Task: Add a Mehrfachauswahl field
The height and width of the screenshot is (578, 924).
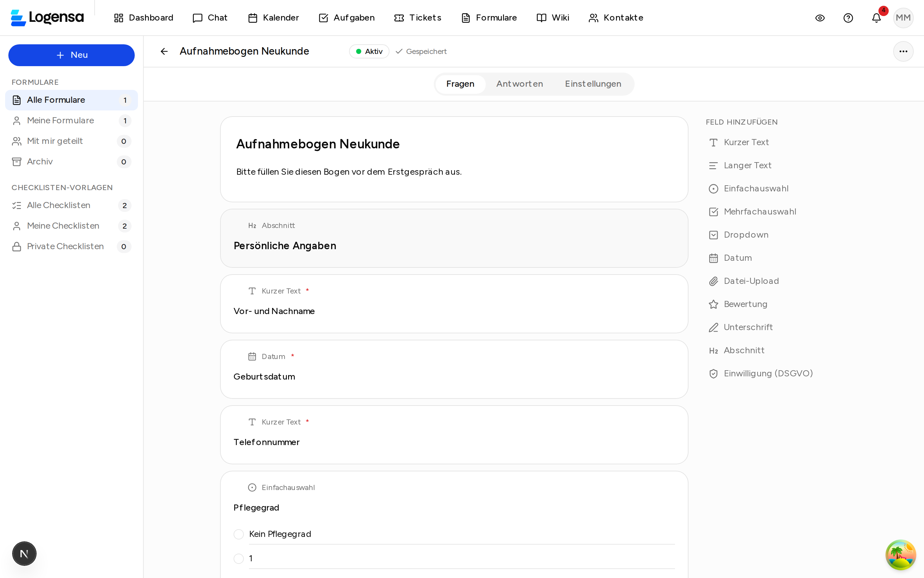Action: (x=752, y=212)
